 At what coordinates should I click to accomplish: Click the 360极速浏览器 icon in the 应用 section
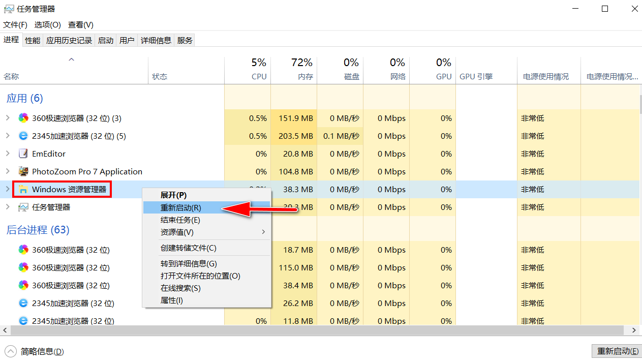23,118
